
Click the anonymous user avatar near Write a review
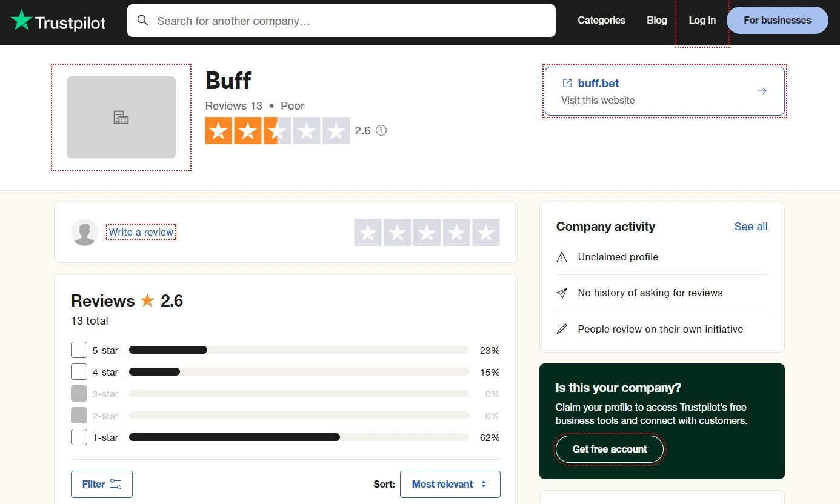(84, 232)
